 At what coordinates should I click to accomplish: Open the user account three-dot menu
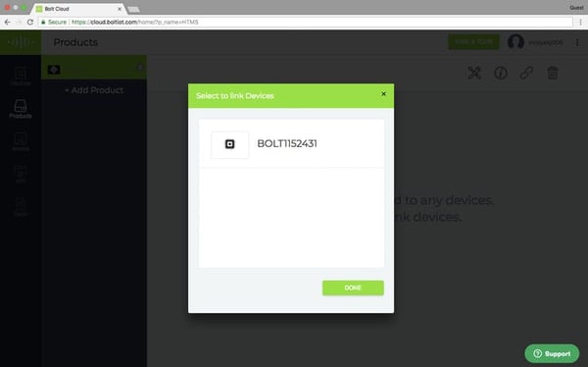(x=577, y=42)
